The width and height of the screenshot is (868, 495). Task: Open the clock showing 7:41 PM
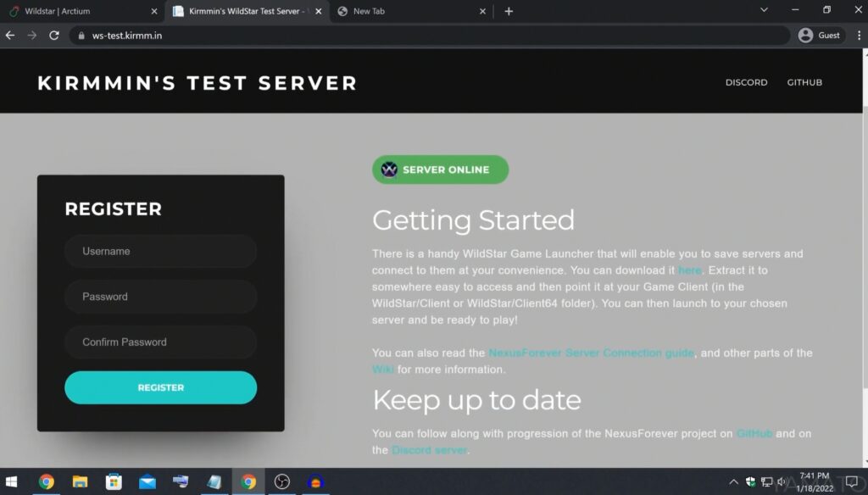pos(815,481)
